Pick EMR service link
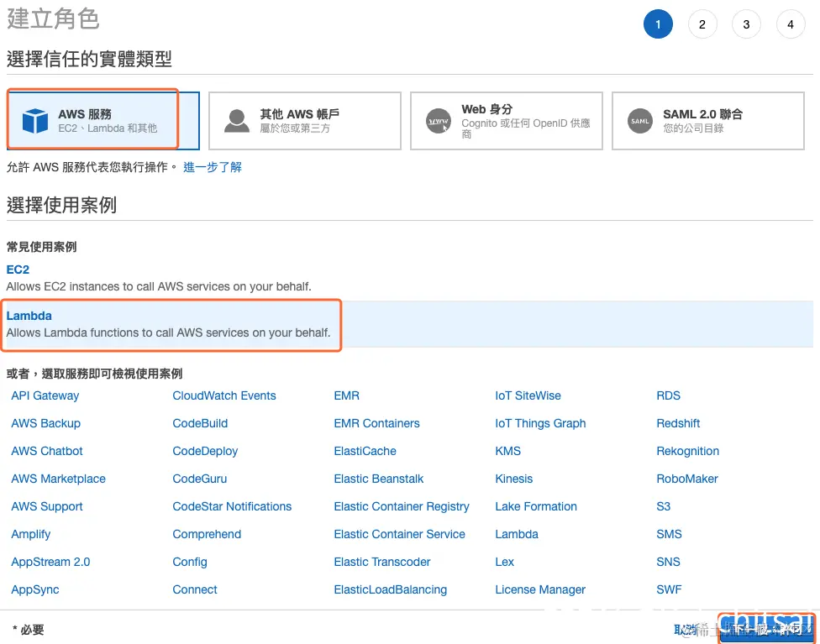The width and height of the screenshot is (820, 644). point(347,395)
